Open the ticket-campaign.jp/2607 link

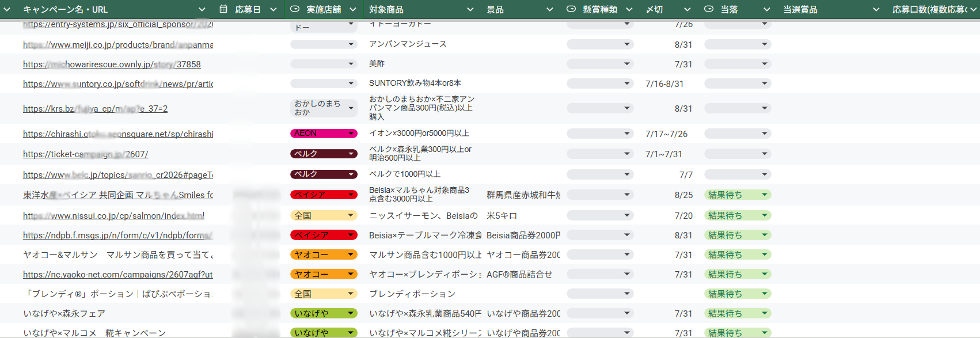[86, 154]
